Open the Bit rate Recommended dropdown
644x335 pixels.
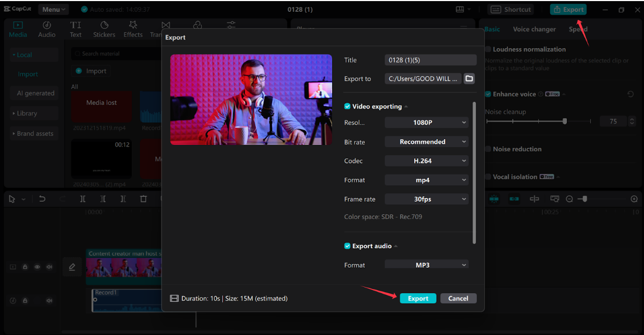click(x=426, y=142)
